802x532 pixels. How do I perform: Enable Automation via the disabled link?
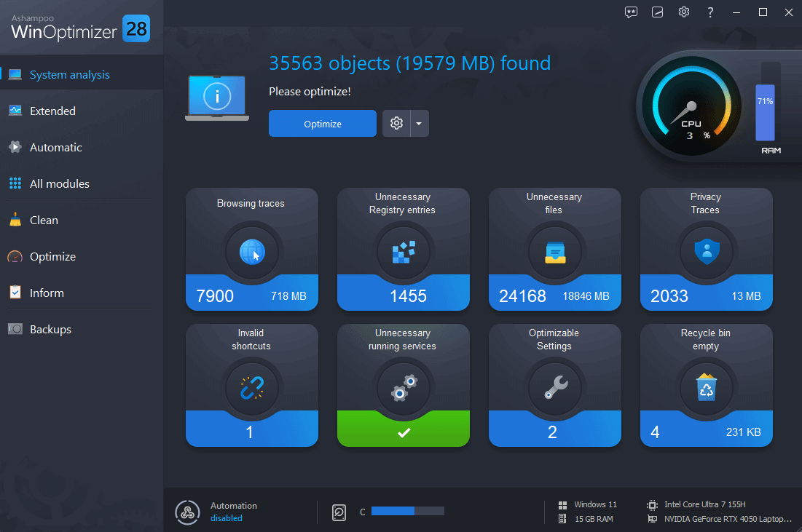pyautogui.click(x=227, y=518)
